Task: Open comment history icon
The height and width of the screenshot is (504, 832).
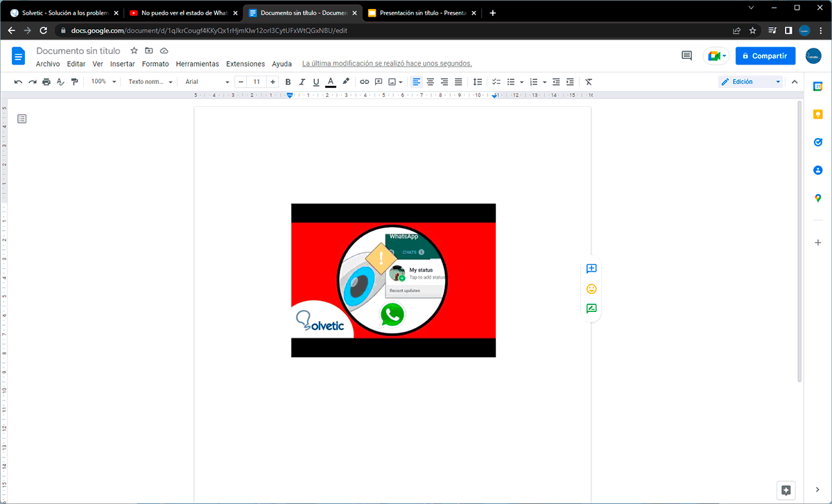Action: pyautogui.click(x=686, y=56)
